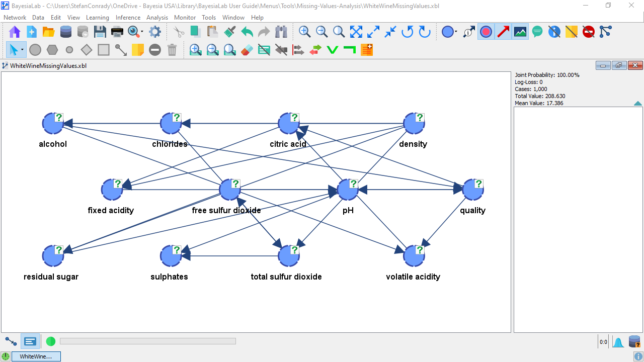
Task: Click the gear settings icon
Action: [x=155, y=32]
